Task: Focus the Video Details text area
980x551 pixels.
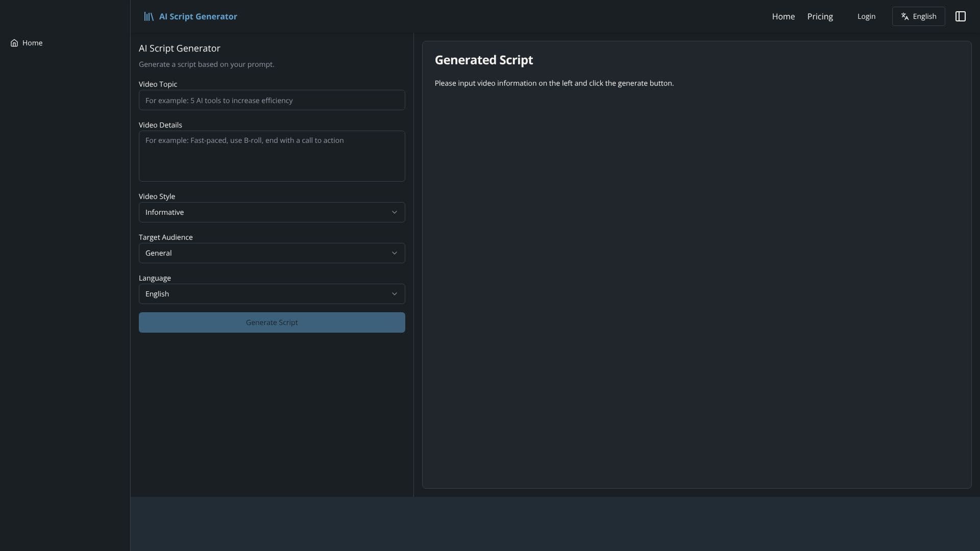Action: 272,156
